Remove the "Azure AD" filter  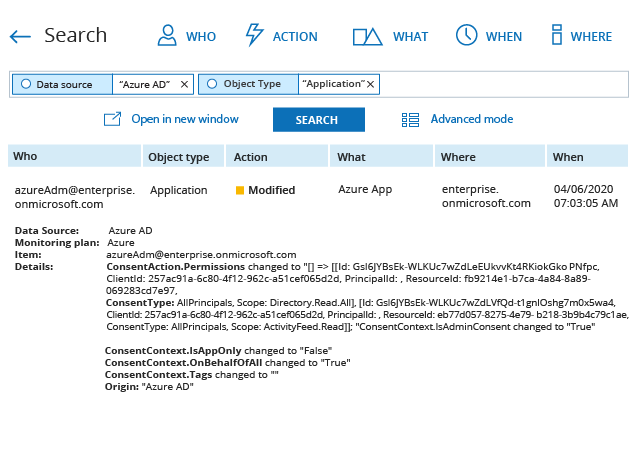(x=184, y=84)
